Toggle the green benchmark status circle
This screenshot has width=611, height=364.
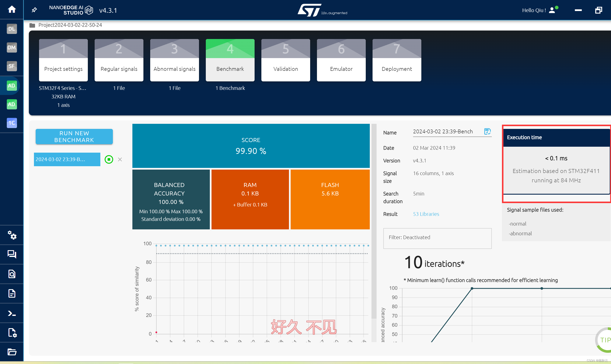pos(109,159)
